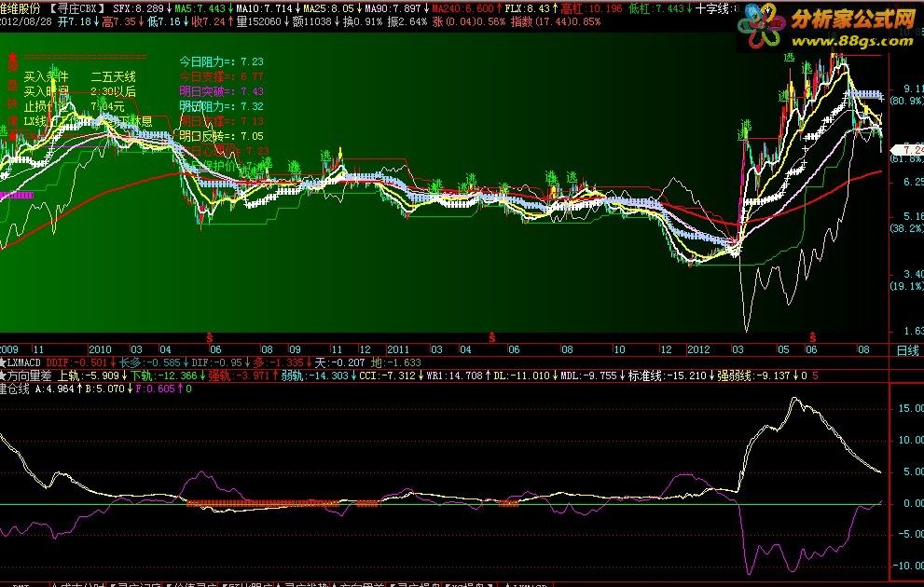The height and width of the screenshot is (587, 924).
Task: Click the 地:-1.633 value
Action: point(396,362)
